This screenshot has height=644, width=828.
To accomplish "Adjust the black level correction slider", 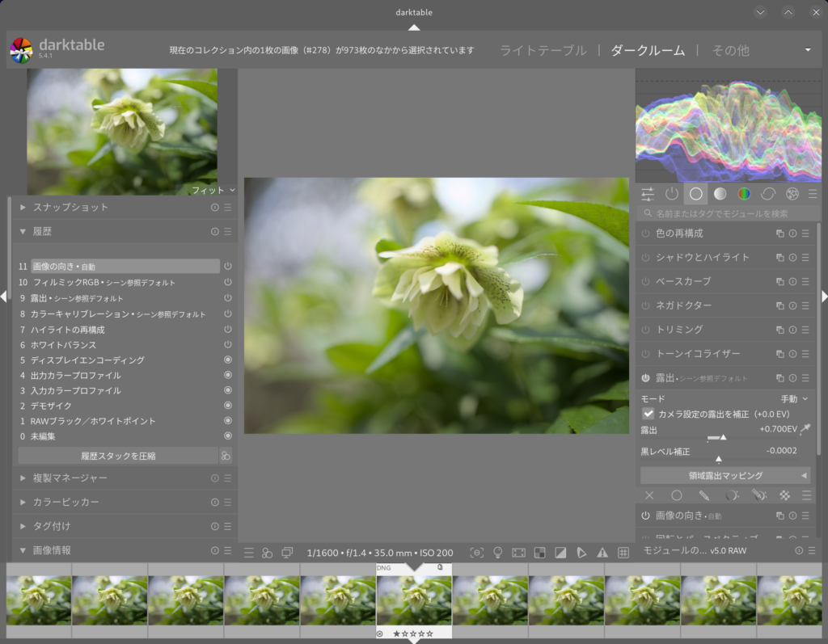I will [x=718, y=458].
